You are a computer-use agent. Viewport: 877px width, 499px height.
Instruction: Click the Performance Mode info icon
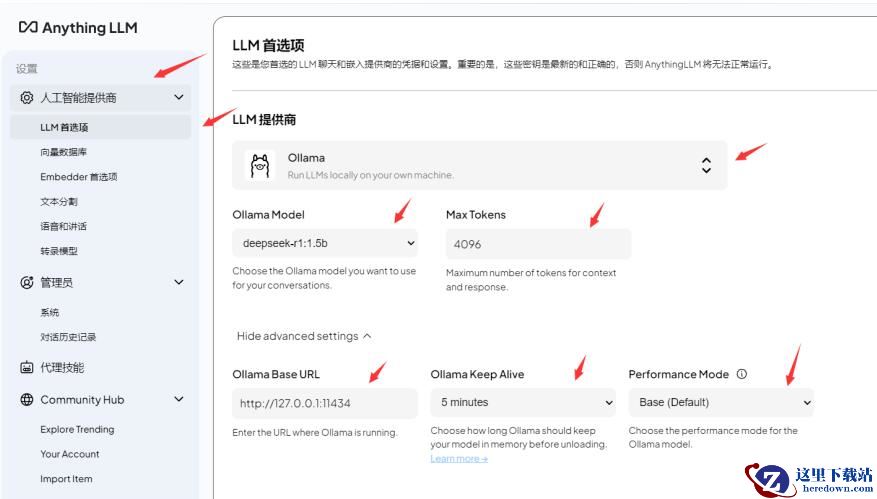742,374
